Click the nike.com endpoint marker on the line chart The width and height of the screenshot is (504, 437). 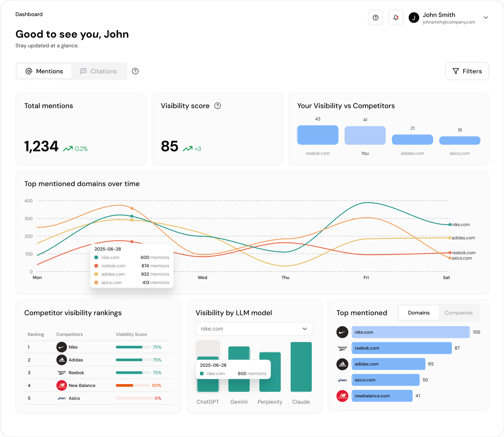450,225
